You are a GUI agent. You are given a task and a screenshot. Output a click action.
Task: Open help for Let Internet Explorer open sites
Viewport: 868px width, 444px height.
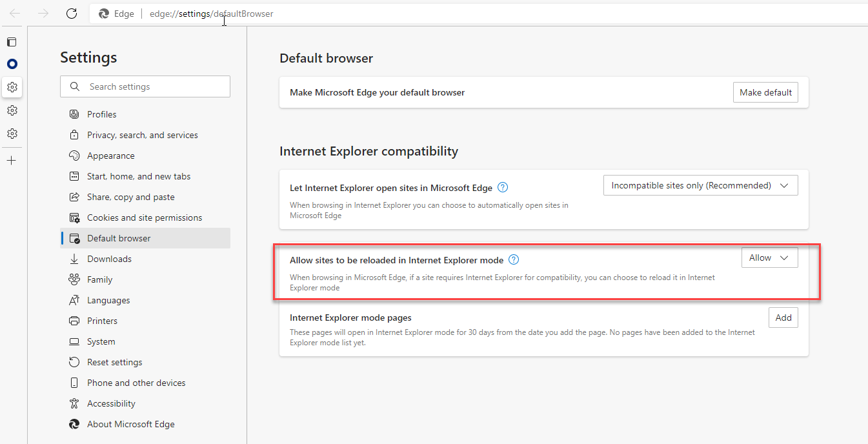point(503,188)
